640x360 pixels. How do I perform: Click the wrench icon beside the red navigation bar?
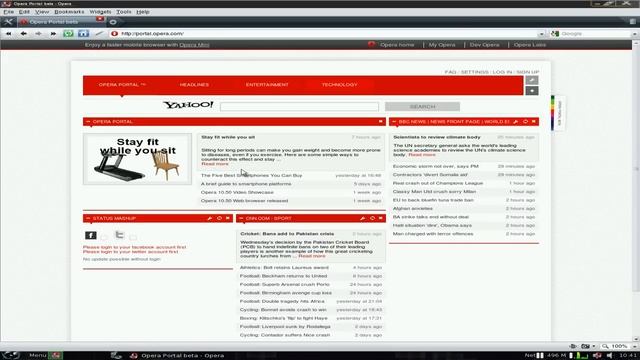(x=531, y=80)
